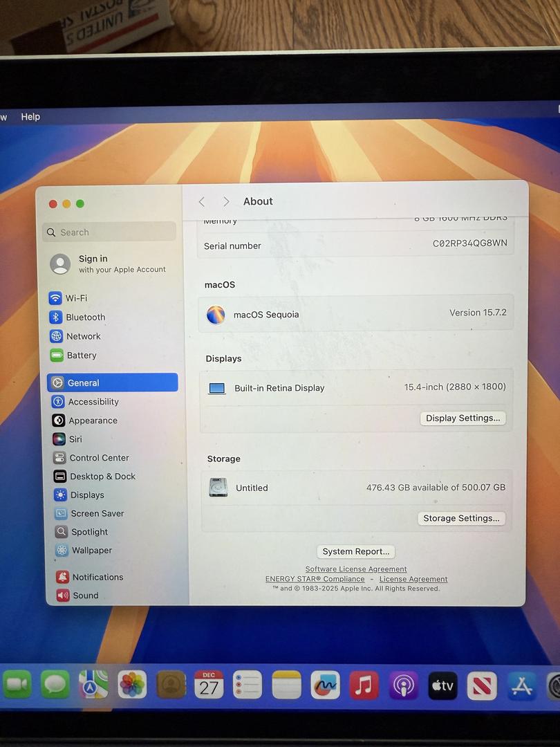
Task: Open the Software License Agreement link
Action: (x=356, y=569)
